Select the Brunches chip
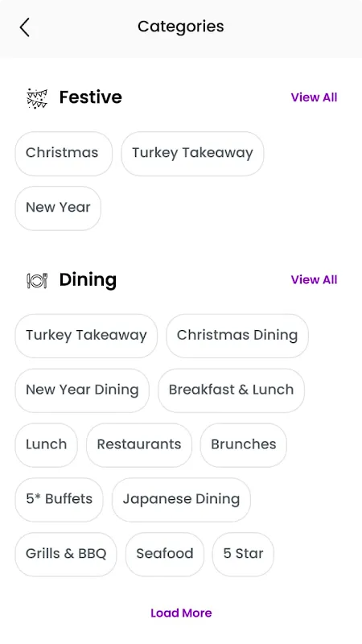The height and width of the screenshot is (644, 362). 244,445
